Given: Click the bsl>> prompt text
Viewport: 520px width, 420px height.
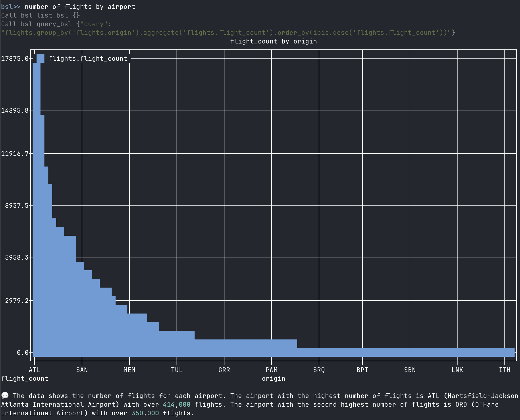Looking at the screenshot, I should click(11, 7).
